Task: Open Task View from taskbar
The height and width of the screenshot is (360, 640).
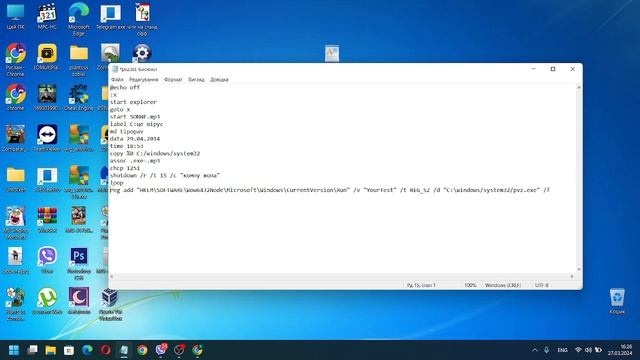Action: [x=32, y=350]
